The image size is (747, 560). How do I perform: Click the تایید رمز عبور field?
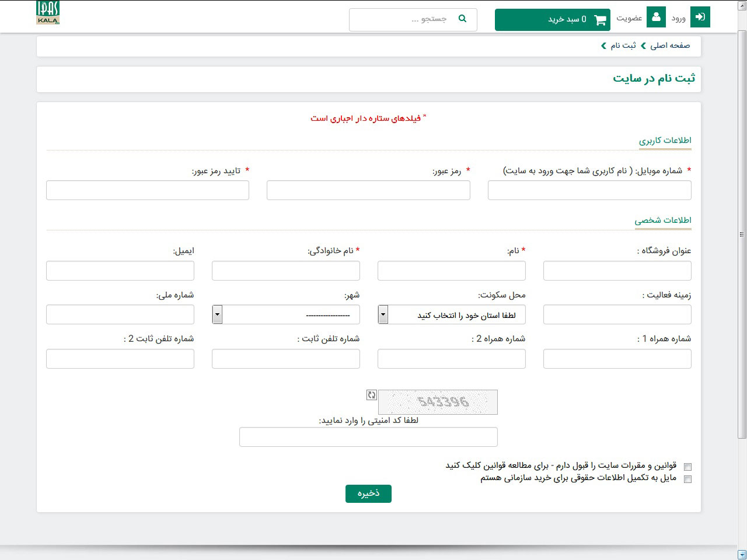148,190
